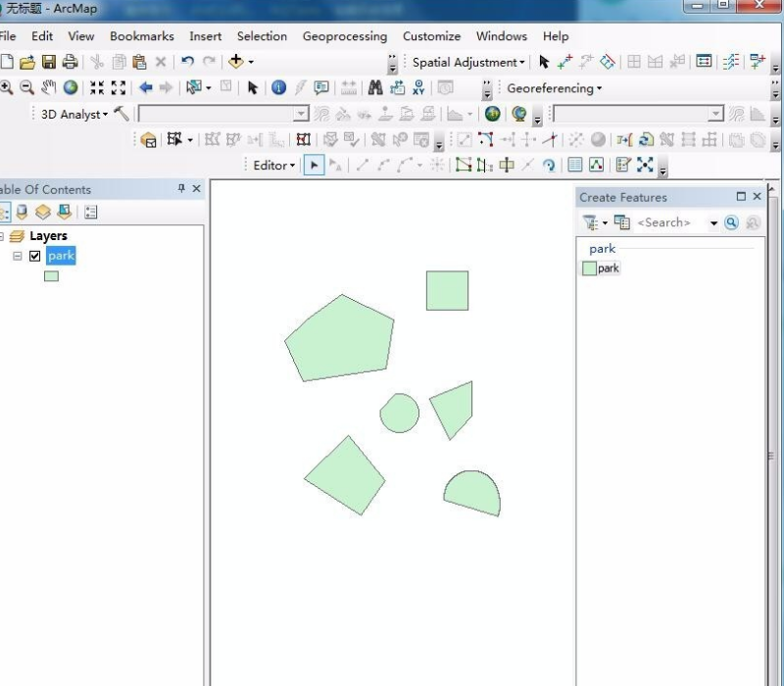Open the Selection menu
This screenshot has width=784, height=686.
click(262, 36)
